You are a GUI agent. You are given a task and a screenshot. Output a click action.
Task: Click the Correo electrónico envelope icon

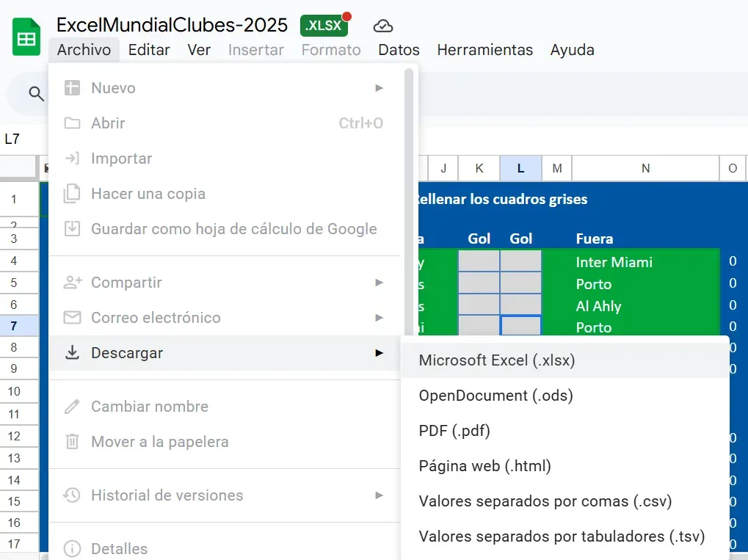pyautogui.click(x=72, y=318)
